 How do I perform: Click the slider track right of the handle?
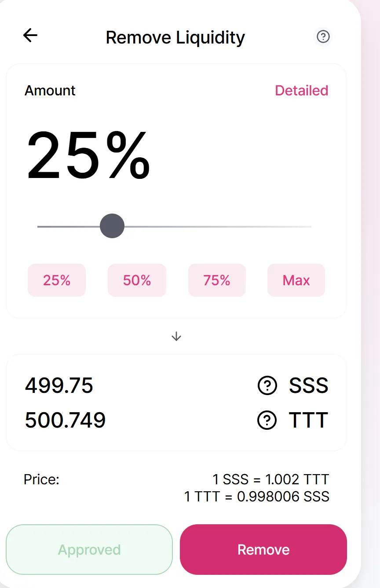(x=220, y=227)
